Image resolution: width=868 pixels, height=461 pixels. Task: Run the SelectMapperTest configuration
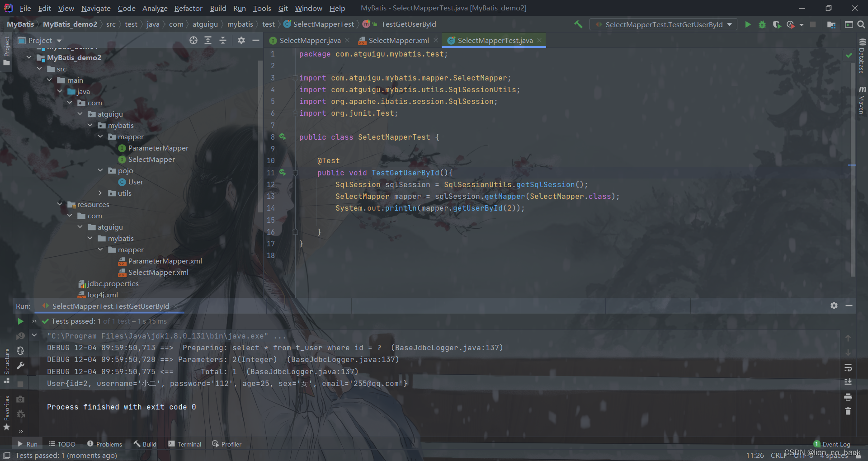coord(748,24)
